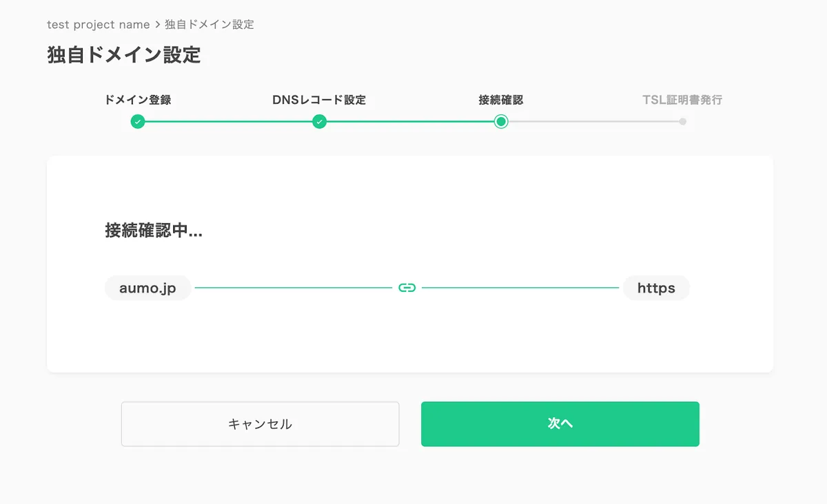Image resolution: width=827 pixels, height=504 pixels.
Task: Click the gray progress line before TSL証明書発行
Action: pyautogui.click(x=593, y=122)
